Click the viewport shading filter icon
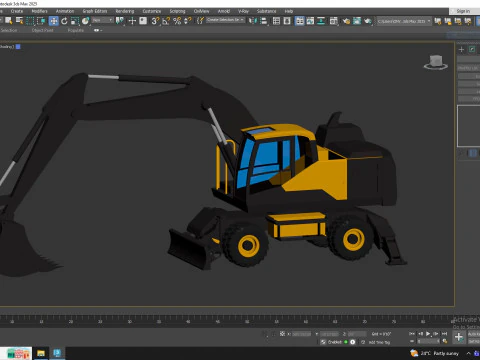The image size is (480, 360). (18, 47)
